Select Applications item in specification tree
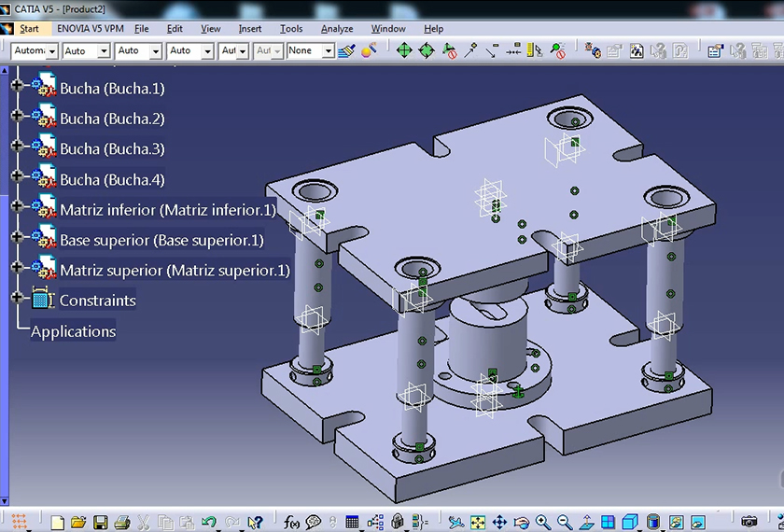Viewport: 784px width, 532px height. pos(73,331)
